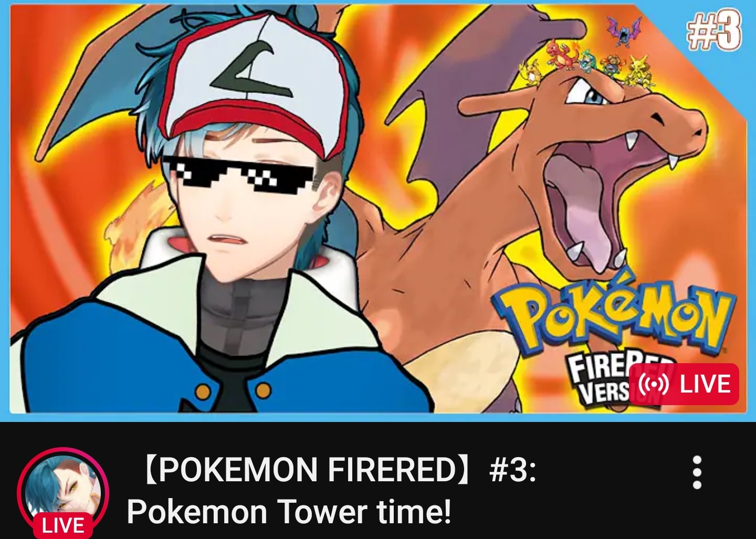Click the "Pokemon Tower time!" title text
The width and height of the screenshot is (756, 539).
289,512
